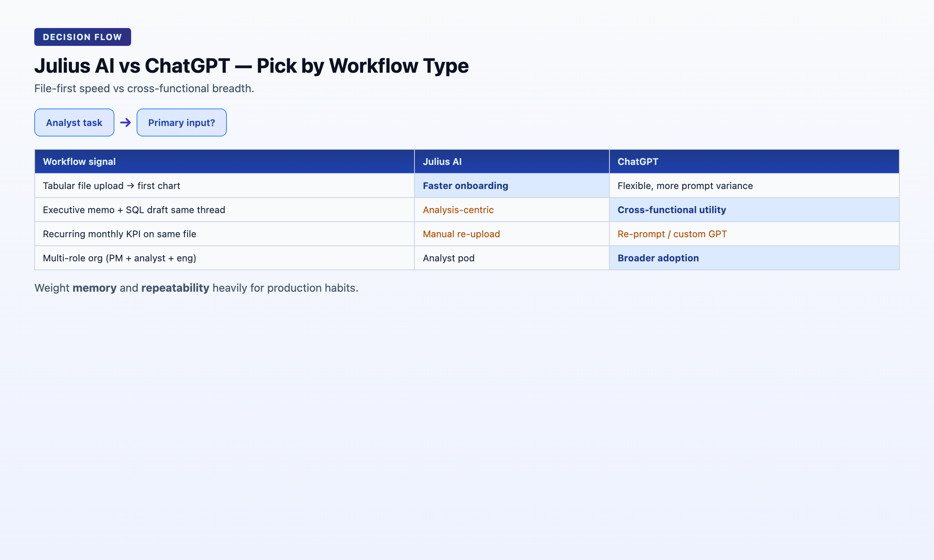Click the Weight memory and repeatability note
Viewport: 934px width, 560px height.
coord(196,288)
